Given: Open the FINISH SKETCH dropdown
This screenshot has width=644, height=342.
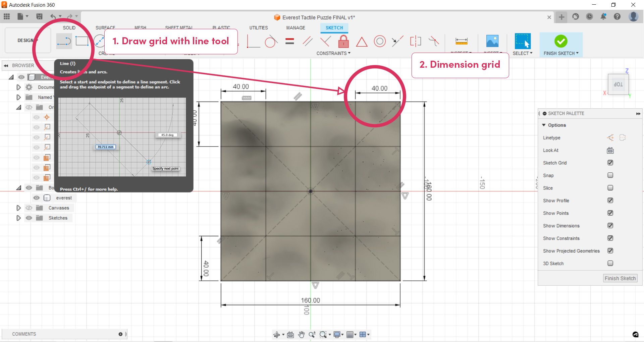Looking at the screenshot, I should [561, 53].
